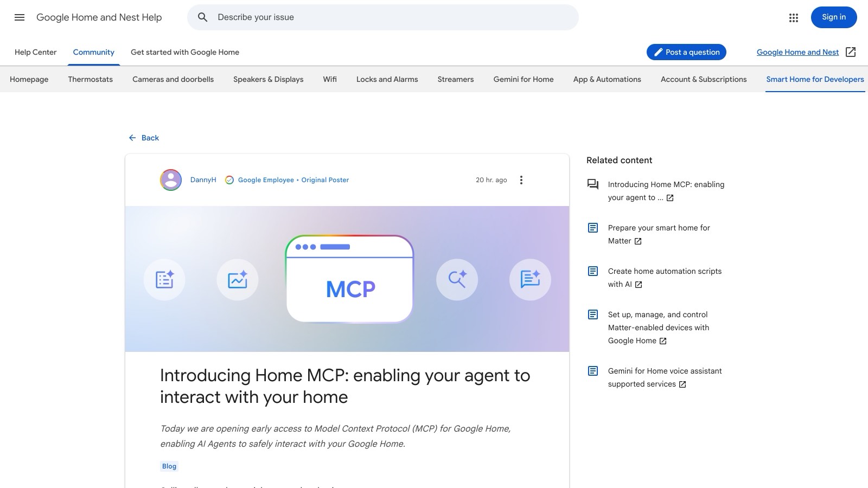This screenshot has height=488, width=868.
Task: Select the Community tab
Action: [x=94, y=52]
